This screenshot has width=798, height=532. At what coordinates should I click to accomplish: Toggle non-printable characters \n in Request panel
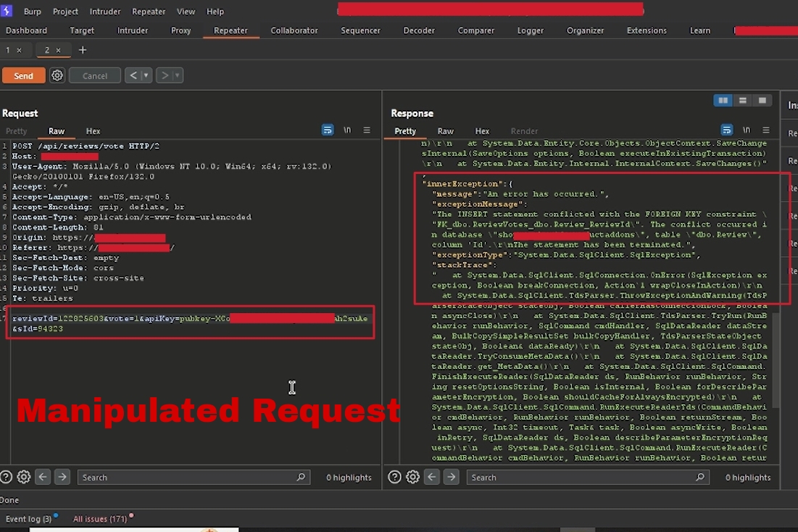(x=347, y=130)
